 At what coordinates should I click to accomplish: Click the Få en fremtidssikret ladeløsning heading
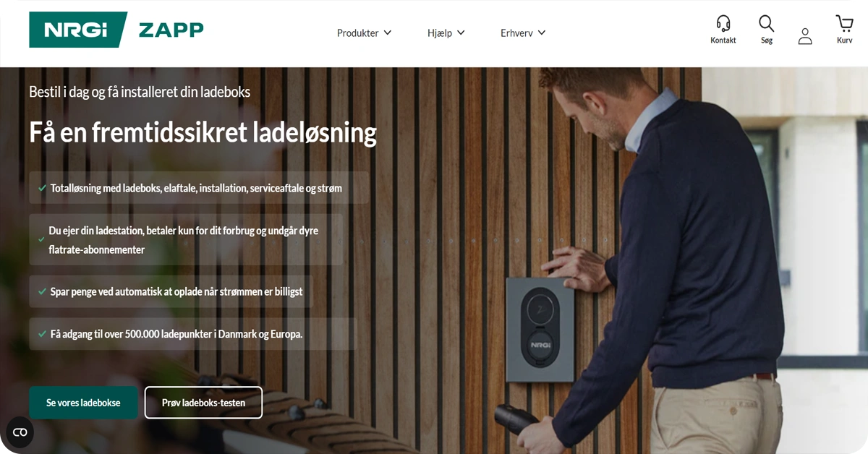203,132
